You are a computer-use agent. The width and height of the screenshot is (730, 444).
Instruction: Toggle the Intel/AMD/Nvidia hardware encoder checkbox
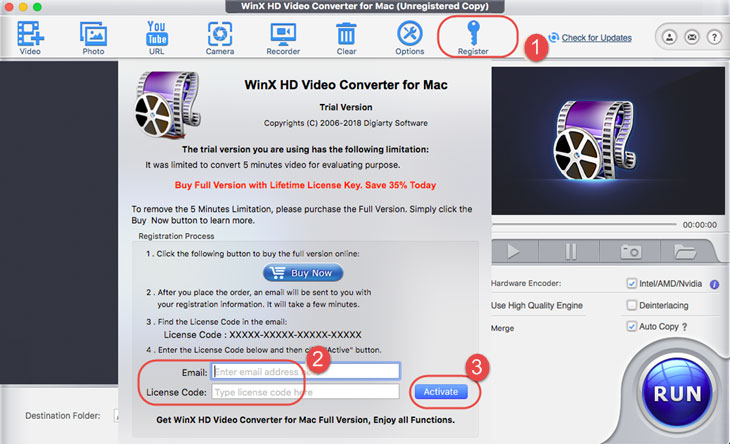pos(631,283)
